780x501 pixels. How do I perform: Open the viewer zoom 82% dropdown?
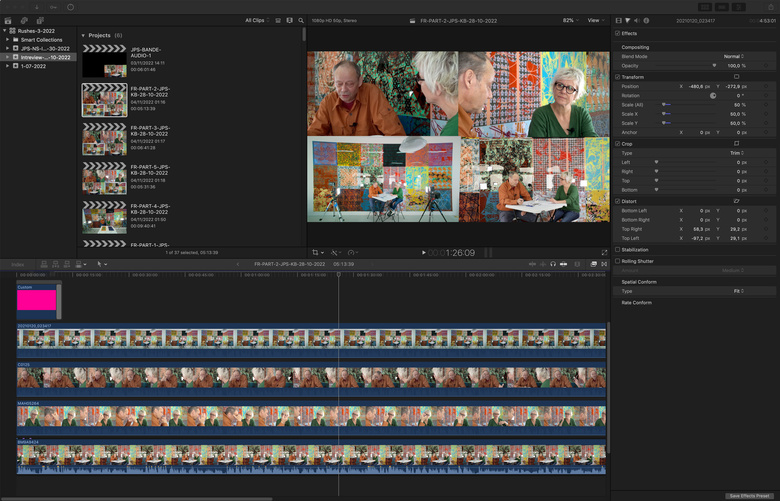click(569, 20)
